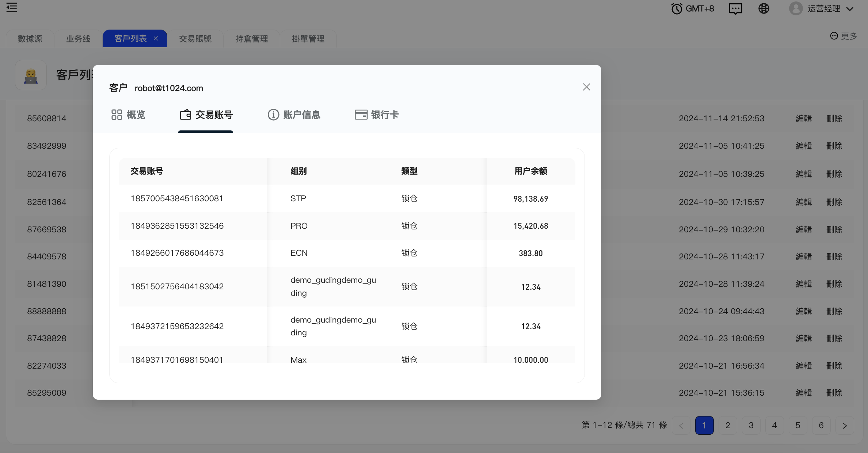Click the 客戶列表 page avatar thumbnail
This screenshot has height=453, width=868.
click(x=31, y=75)
